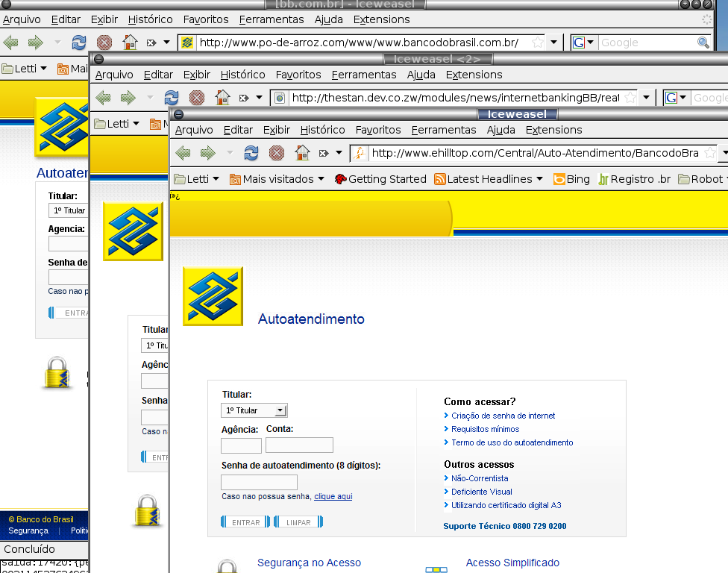Open URL dropdown in Iceweasel <2> address bar
The image size is (728, 573).
click(x=646, y=98)
